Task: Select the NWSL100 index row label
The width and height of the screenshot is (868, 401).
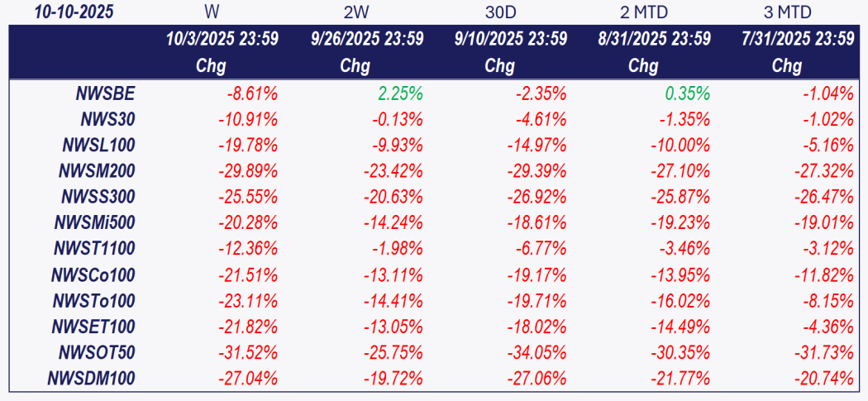Action: pyautogui.click(x=98, y=146)
